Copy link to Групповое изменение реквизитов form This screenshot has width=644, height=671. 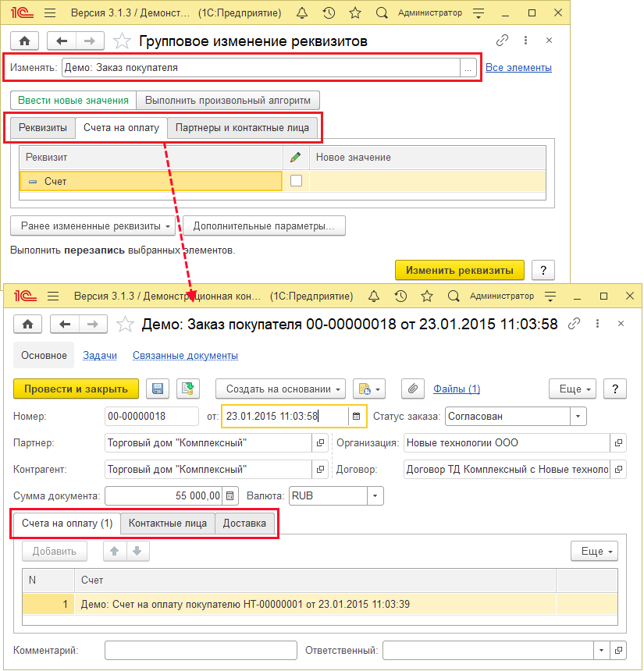(x=502, y=41)
